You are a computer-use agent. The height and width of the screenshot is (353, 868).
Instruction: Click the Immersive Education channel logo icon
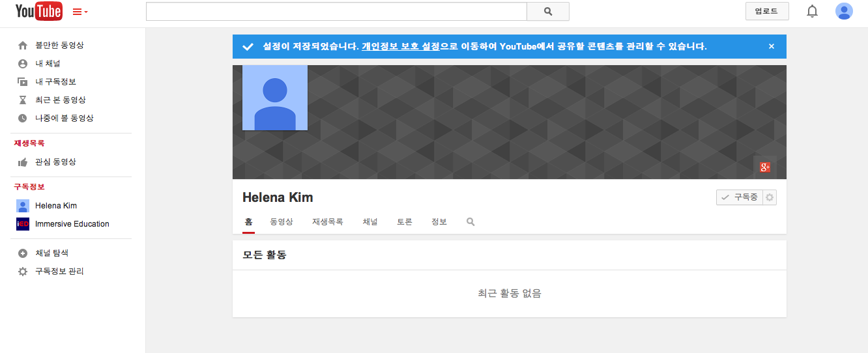(23, 224)
